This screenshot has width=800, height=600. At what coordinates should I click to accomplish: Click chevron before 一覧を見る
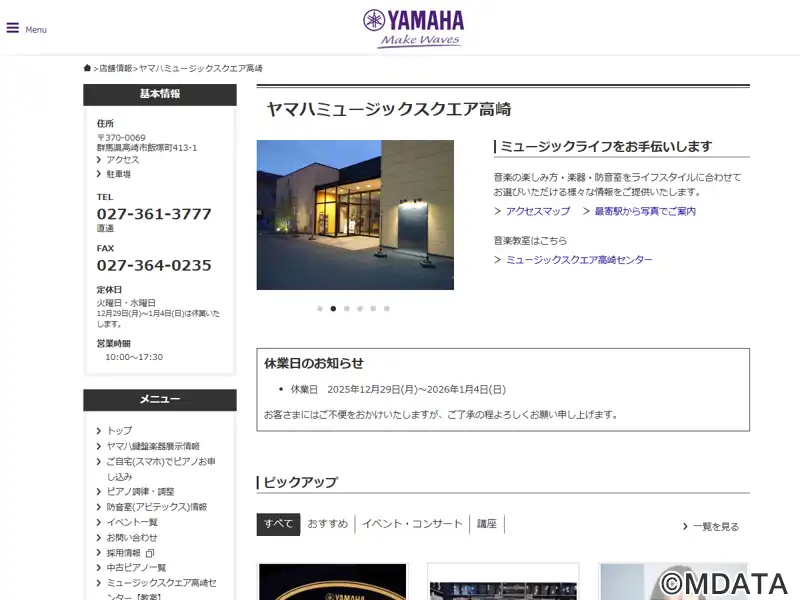point(685,527)
